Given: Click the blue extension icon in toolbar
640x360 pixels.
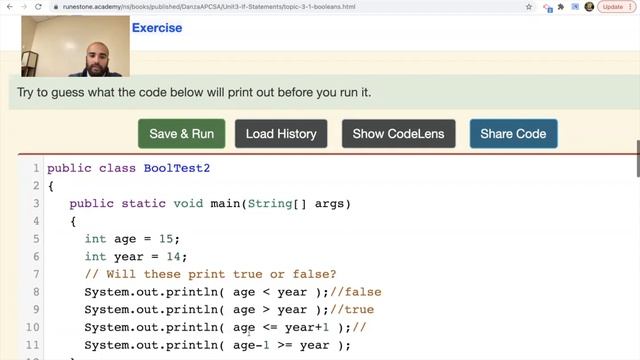Looking at the screenshot, I should [575, 7].
